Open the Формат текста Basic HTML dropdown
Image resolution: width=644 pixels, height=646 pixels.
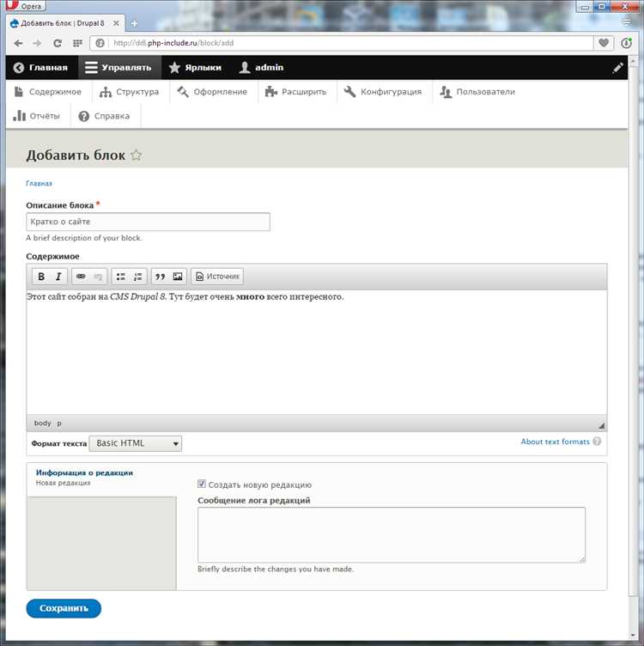tap(135, 443)
